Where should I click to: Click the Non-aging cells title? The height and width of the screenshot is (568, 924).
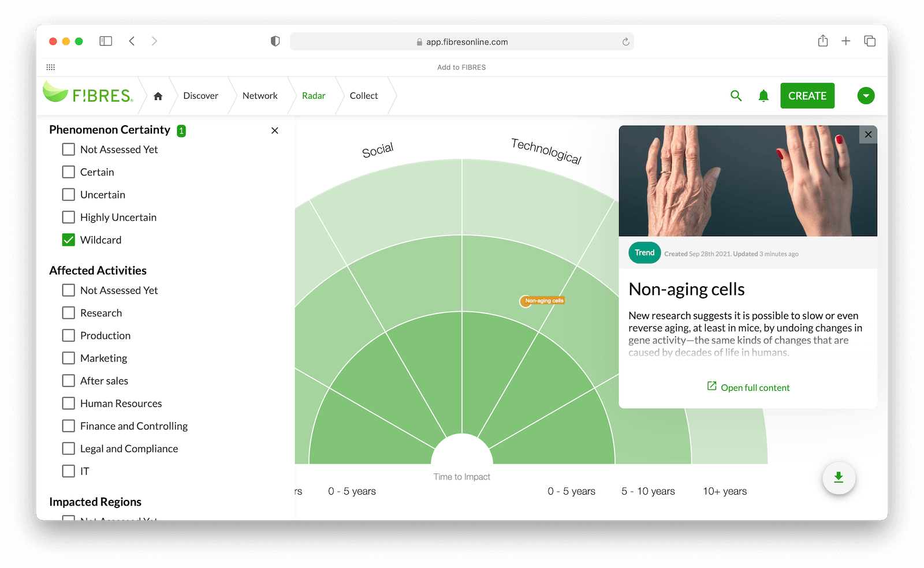[x=687, y=289]
